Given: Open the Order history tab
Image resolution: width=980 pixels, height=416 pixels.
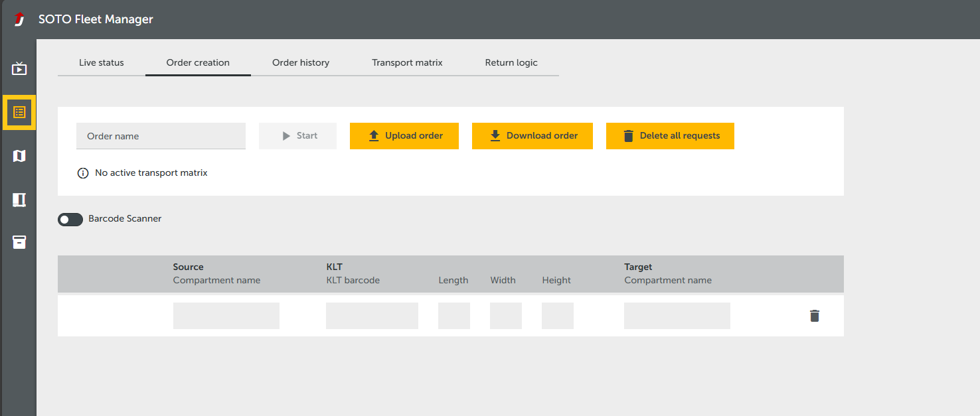Looking at the screenshot, I should pos(301,63).
